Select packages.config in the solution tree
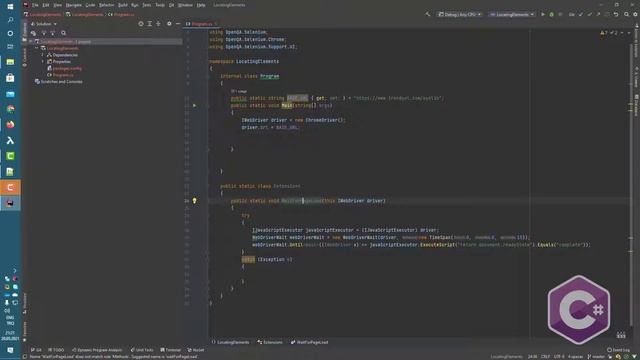 click(64, 68)
